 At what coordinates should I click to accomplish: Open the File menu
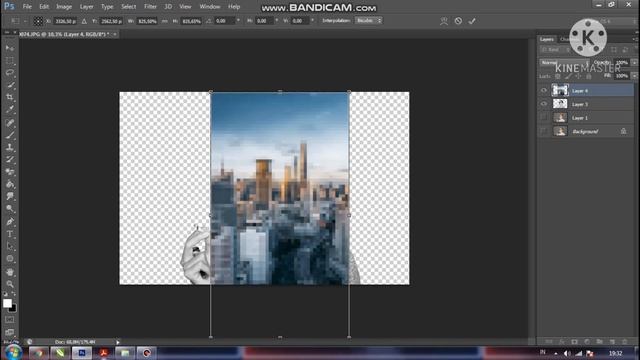(27, 7)
